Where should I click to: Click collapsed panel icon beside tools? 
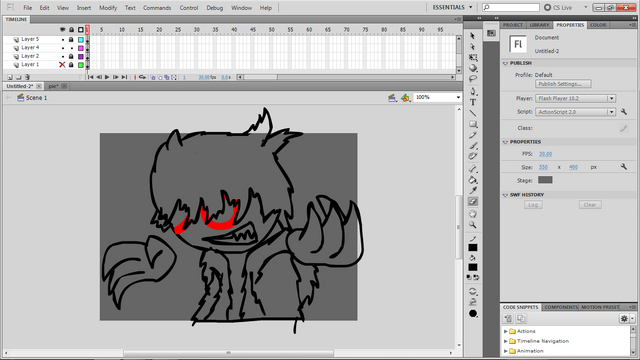[491, 33]
